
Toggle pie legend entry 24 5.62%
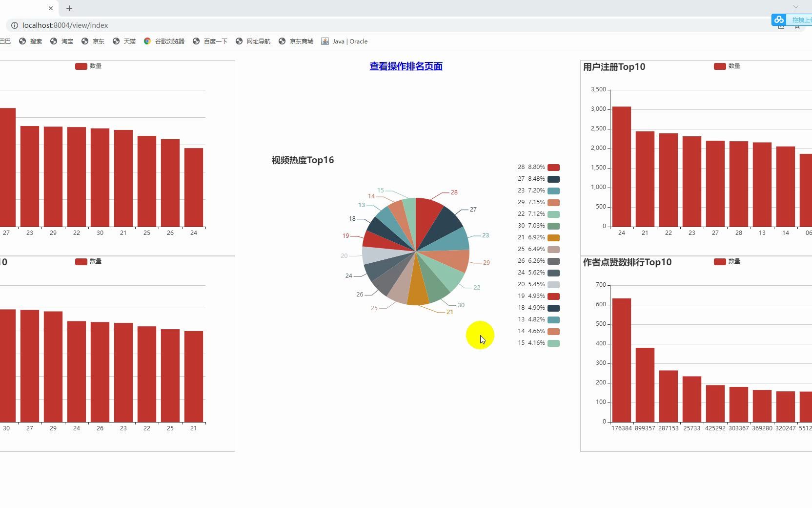click(x=539, y=273)
